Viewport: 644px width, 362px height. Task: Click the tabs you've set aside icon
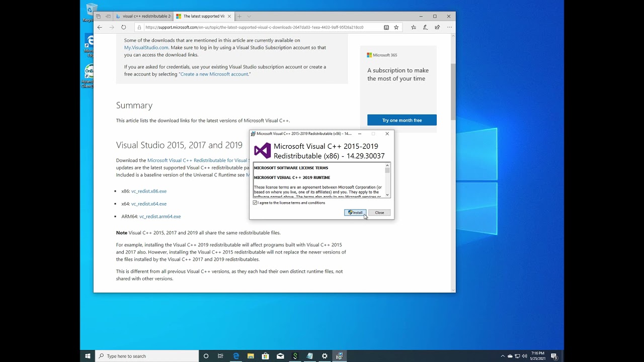[99, 16]
